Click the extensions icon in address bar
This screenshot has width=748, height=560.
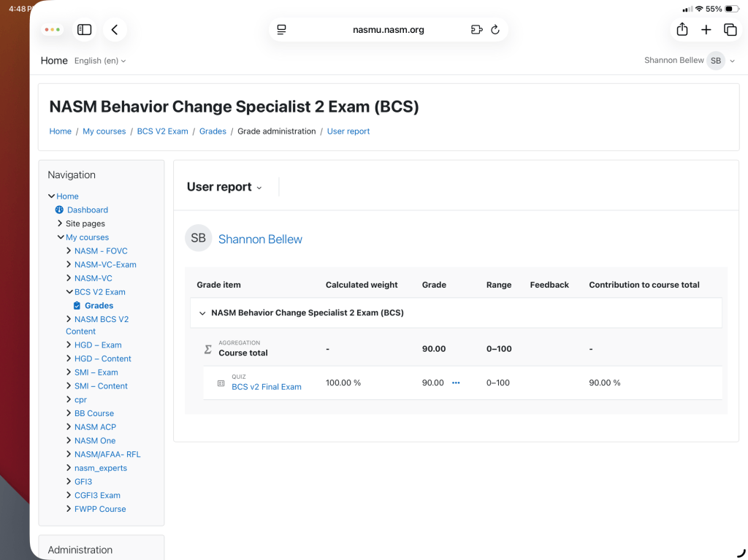[476, 30]
